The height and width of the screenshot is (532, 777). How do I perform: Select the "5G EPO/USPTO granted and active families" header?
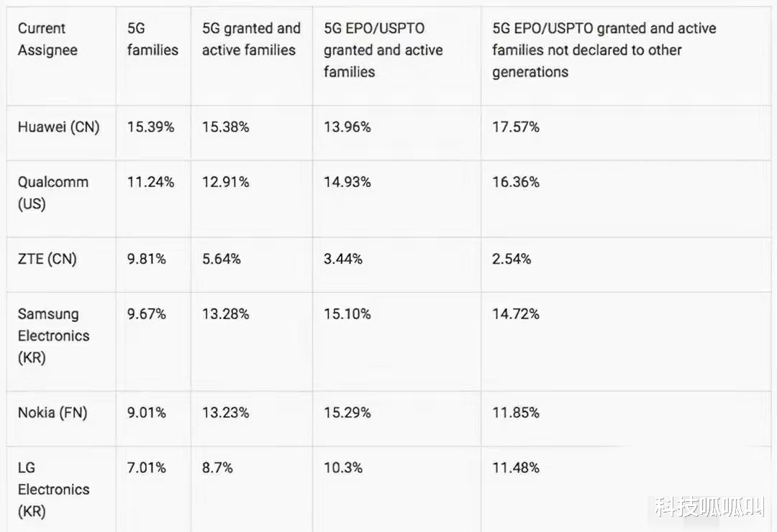383,50
